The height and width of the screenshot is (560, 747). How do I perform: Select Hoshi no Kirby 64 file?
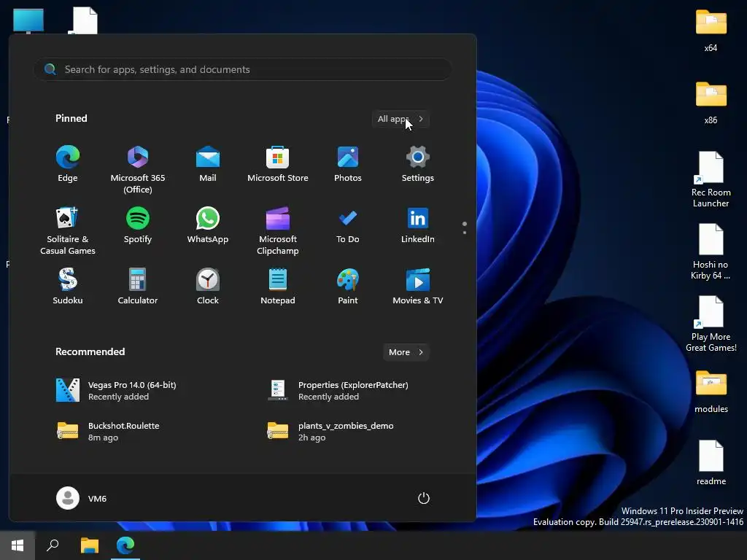click(x=711, y=252)
